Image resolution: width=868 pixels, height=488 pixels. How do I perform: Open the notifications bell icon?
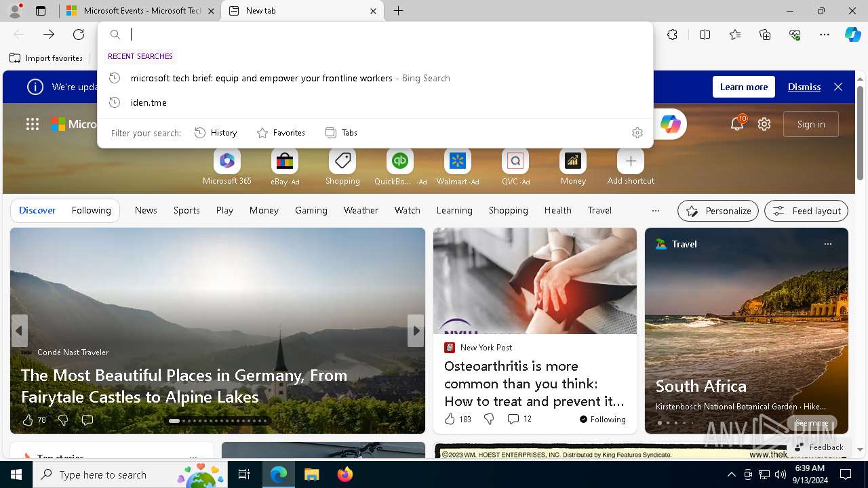coord(737,124)
